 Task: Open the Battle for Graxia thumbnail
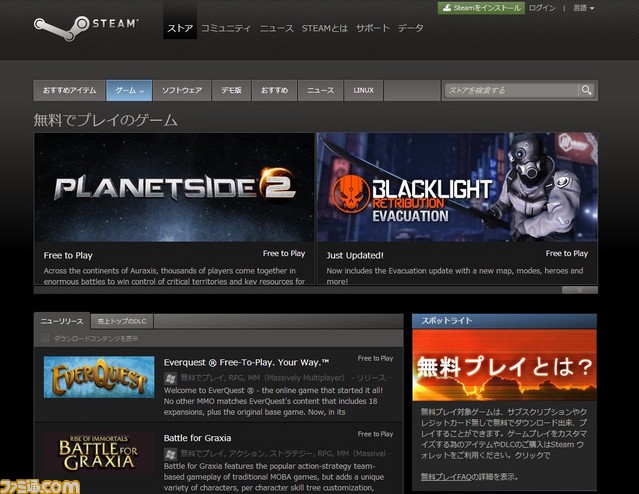tap(99, 453)
